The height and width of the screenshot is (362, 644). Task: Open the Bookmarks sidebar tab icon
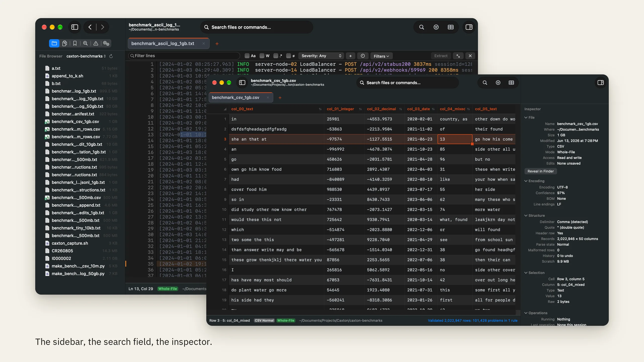pos(75,43)
